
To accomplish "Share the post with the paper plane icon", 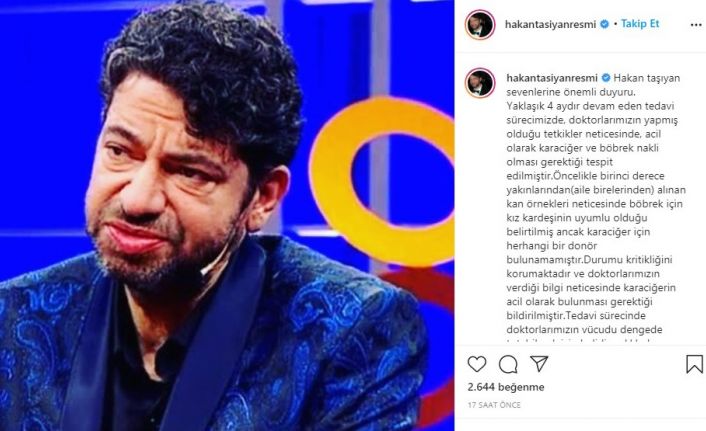I will point(539,363).
